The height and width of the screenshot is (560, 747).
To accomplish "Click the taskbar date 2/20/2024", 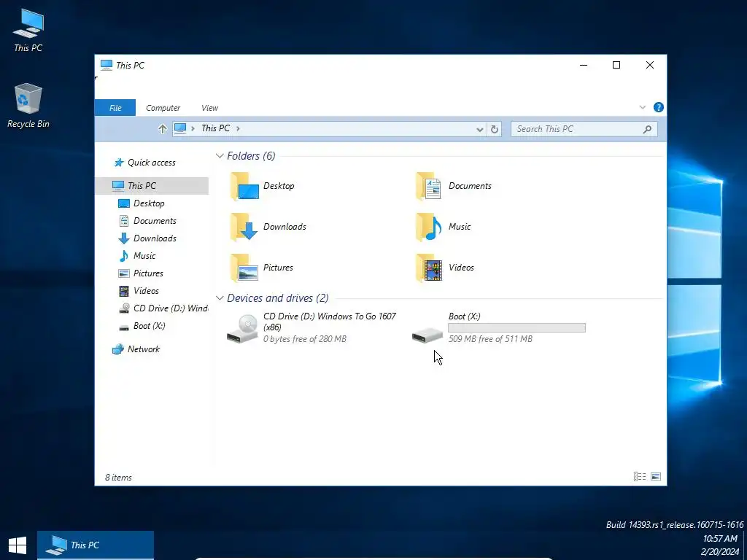I will [719, 552].
